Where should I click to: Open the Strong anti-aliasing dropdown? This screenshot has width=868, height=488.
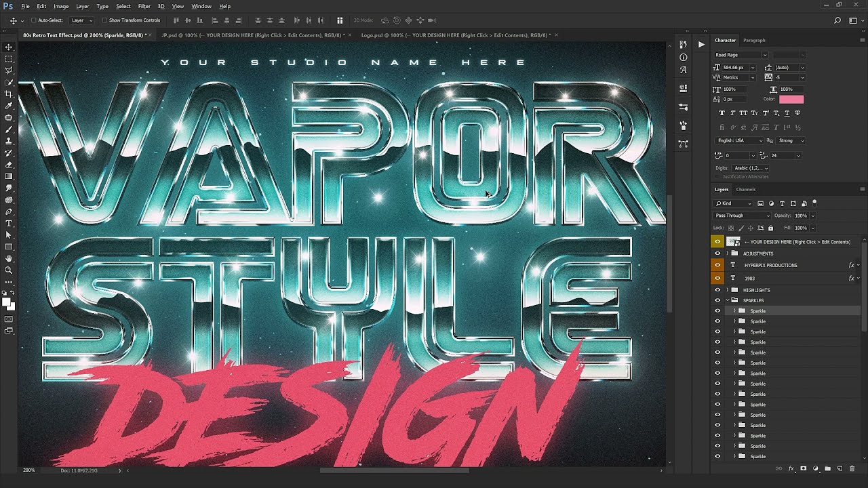point(791,140)
